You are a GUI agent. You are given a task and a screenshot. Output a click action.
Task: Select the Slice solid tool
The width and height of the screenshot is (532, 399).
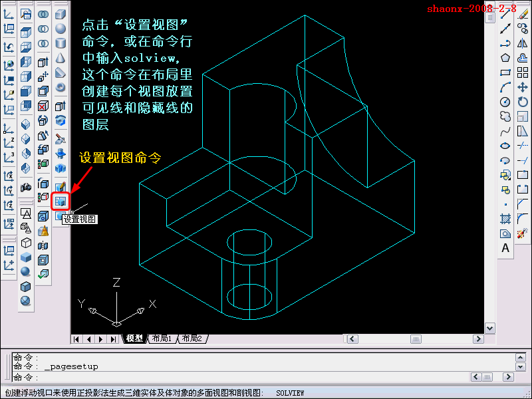click(x=61, y=139)
